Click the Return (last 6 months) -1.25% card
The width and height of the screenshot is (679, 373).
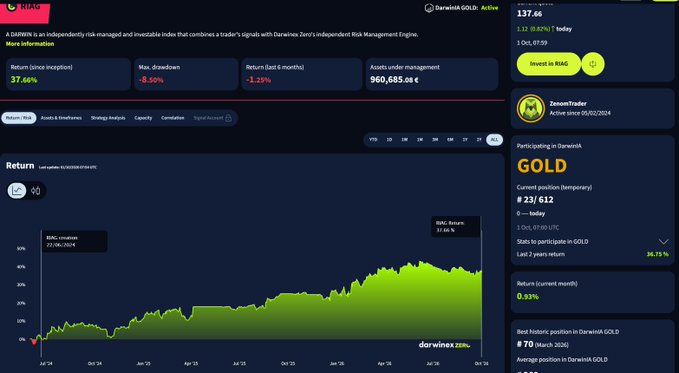pos(301,74)
